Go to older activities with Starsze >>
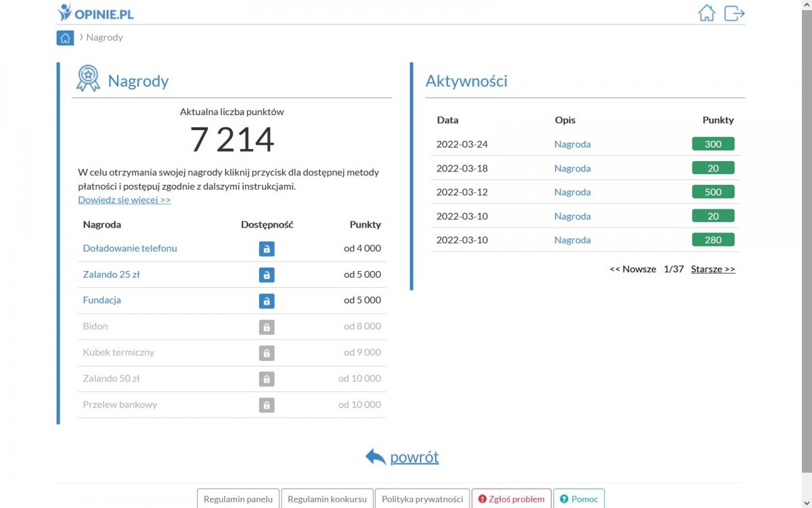 coord(713,269)
